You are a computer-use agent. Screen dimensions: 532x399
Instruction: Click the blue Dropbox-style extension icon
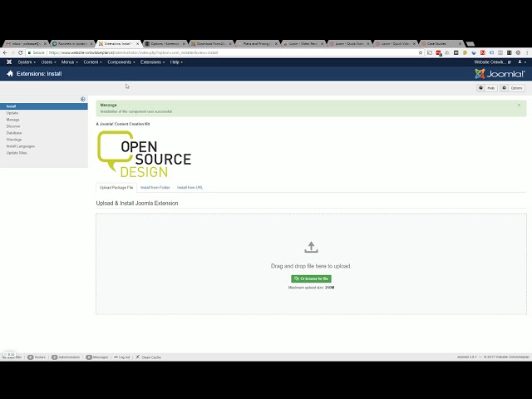474,52
